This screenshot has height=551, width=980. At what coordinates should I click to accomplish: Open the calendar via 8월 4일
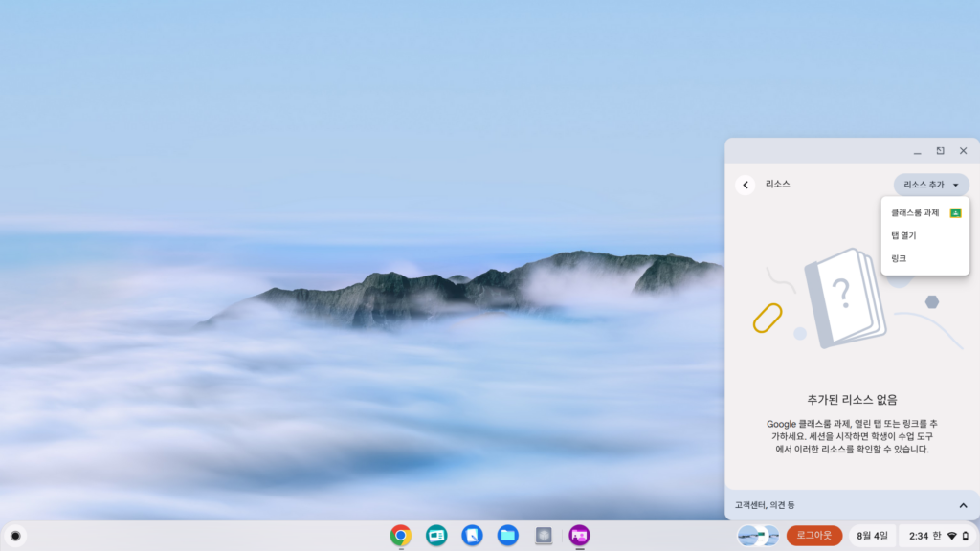(x=872, y=536)
